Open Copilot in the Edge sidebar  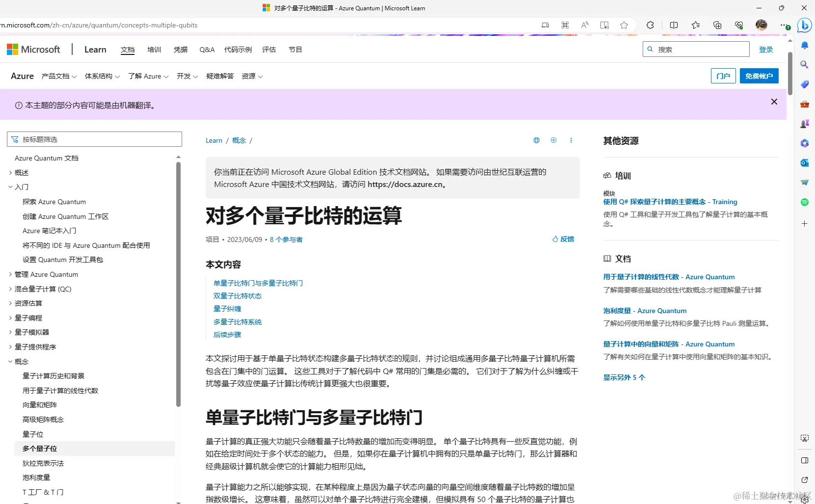(804, 26)
